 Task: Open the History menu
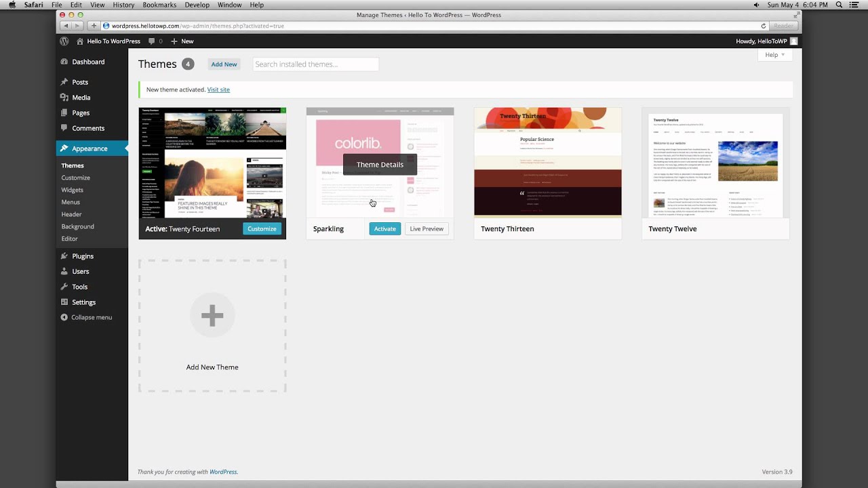point(123,5)
